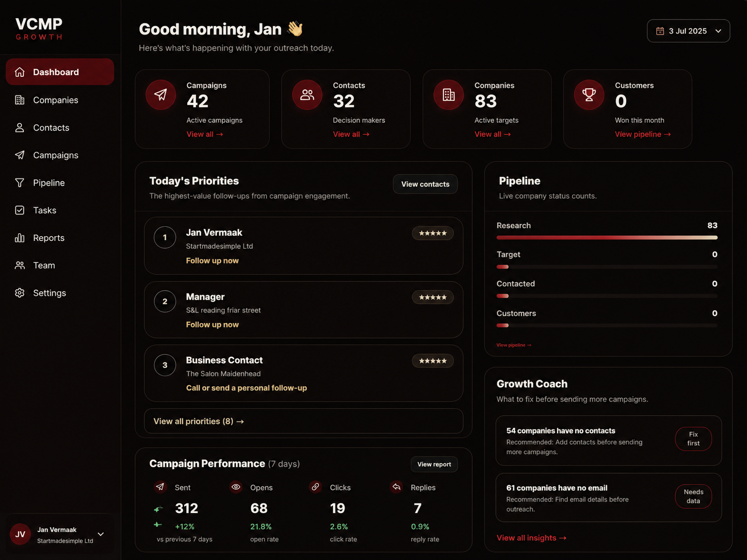Click the Contacted progress bar
Screen dimensions: 747x560
pos(607,296)
